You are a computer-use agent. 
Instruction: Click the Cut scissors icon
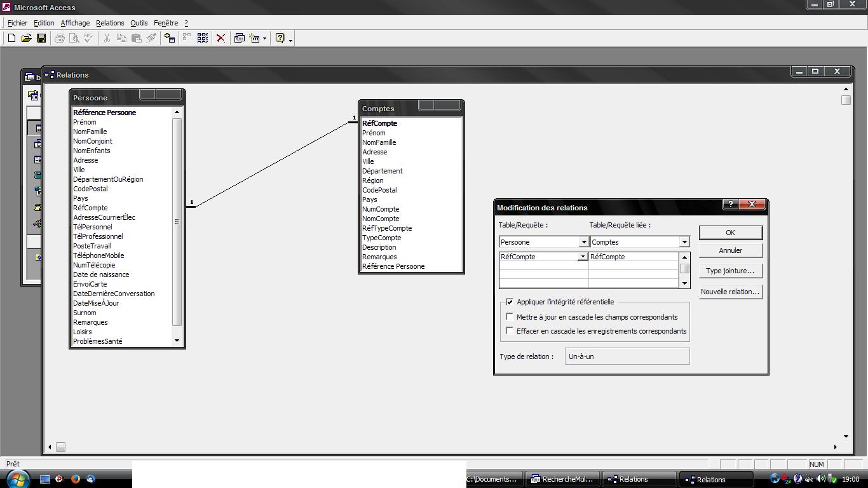tap(107, 38)
